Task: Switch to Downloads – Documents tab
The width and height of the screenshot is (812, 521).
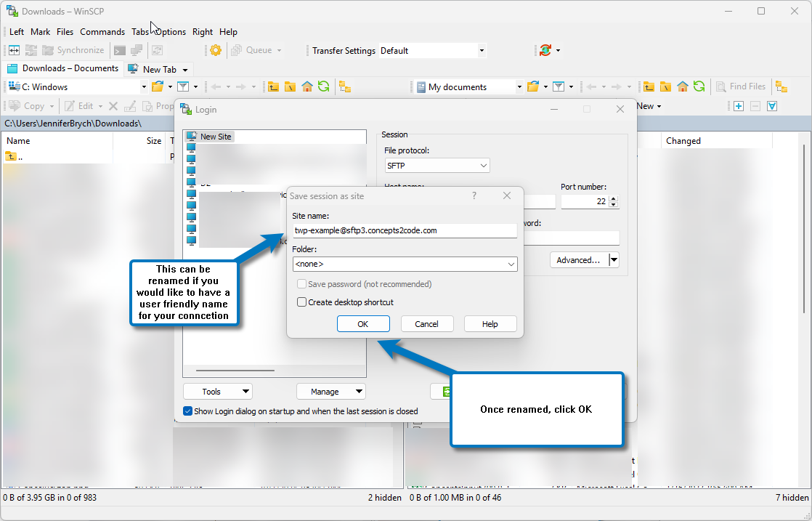Action: click(63, 68)
